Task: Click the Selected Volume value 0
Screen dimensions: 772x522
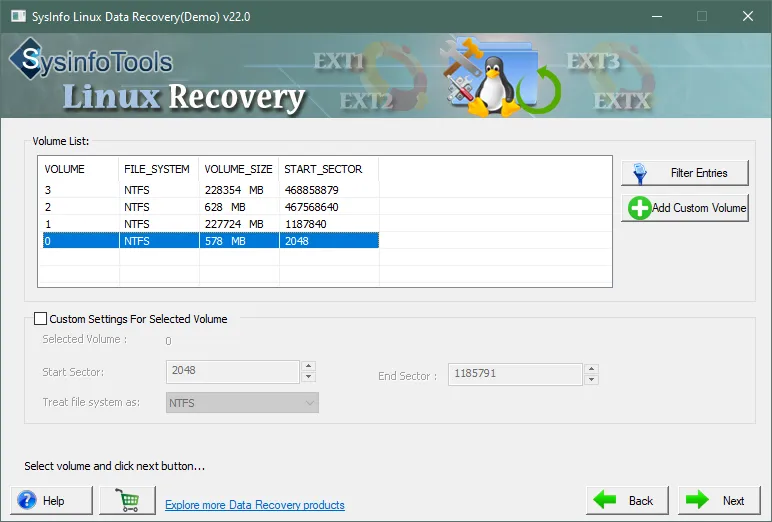Action: pyautogui.click(x=168, y=341)
